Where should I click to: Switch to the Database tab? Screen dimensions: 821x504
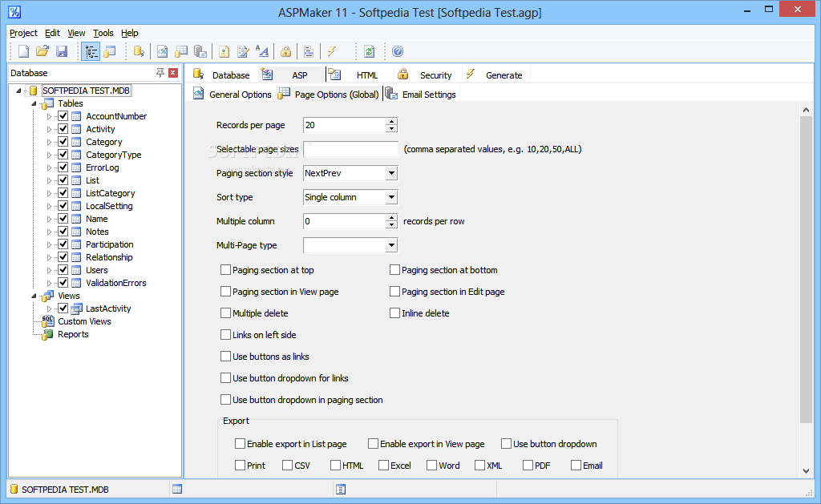(221, 75)
